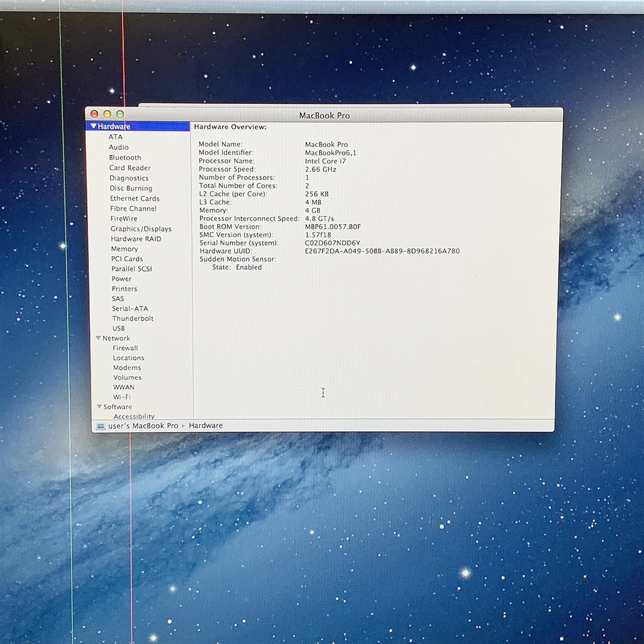View USB device information
Viewport: 644px width, 644px height.
pos(118,328)
